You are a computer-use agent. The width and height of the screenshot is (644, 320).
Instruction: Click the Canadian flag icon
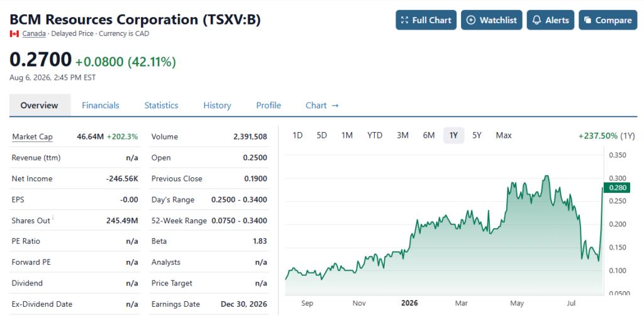point(14,34)
